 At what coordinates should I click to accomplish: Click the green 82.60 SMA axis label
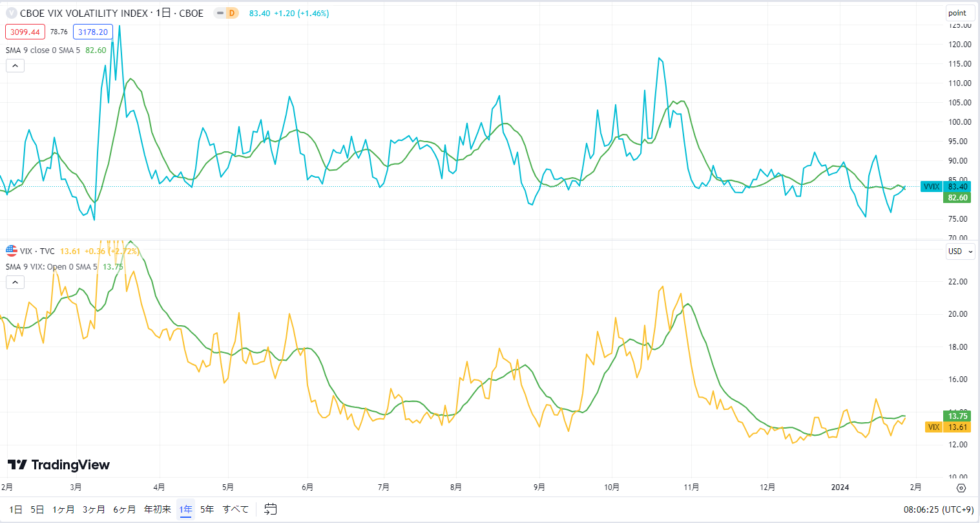[957, 198]
